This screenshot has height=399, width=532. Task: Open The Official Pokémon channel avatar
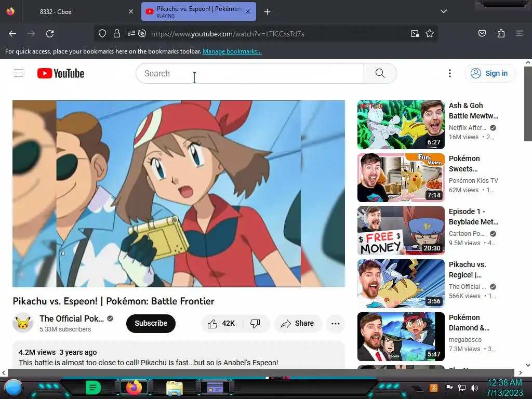point(23,323)
